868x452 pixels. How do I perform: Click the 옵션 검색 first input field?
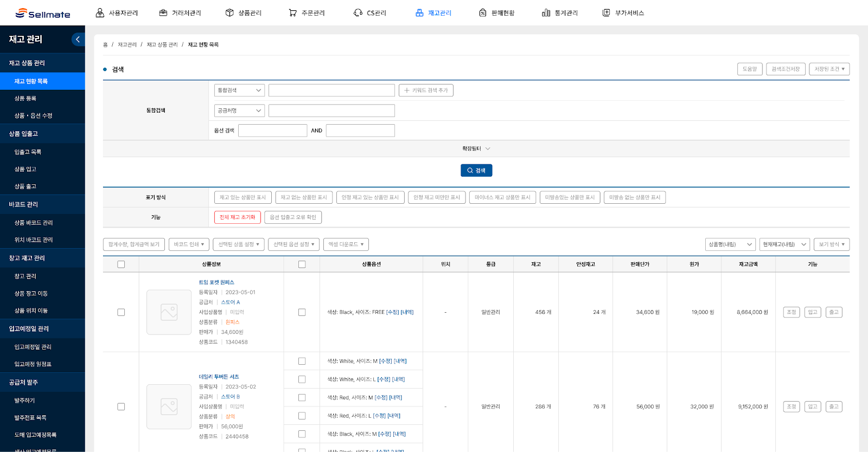click(272, 131)
